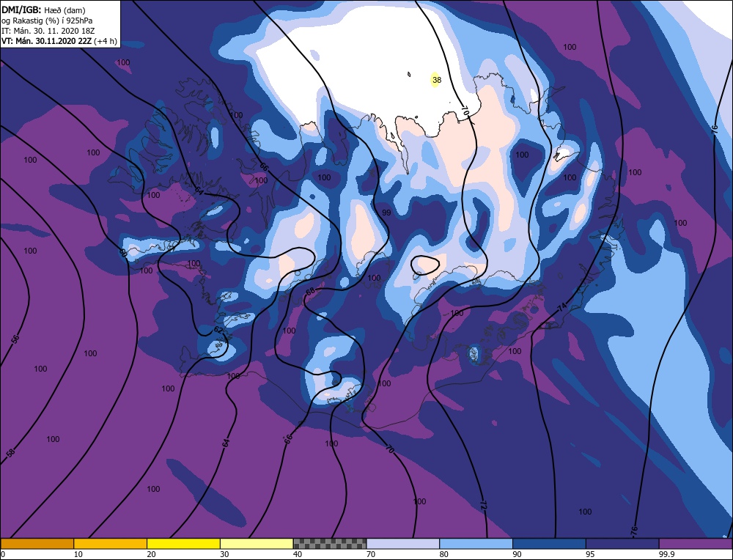
Task: Select the 74 height contour label
Action: point(562,308)
